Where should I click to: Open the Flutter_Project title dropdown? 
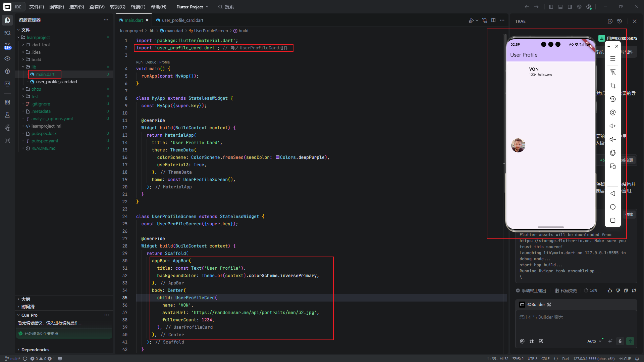pos(193,7)
